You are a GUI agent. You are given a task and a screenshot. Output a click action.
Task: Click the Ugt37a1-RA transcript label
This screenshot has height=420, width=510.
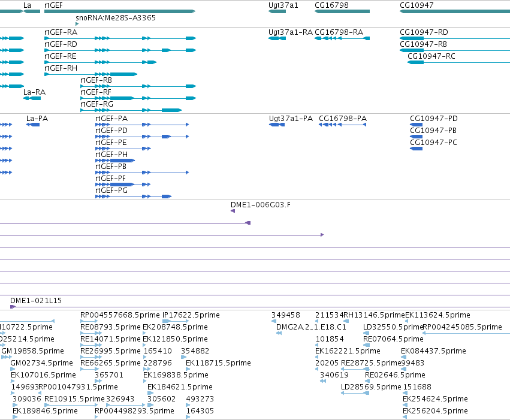click(291, 32)
